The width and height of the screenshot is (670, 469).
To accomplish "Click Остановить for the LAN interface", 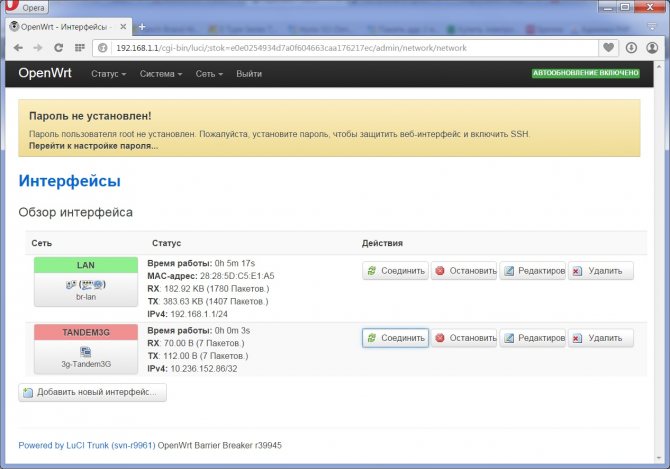I will (464, 271).
